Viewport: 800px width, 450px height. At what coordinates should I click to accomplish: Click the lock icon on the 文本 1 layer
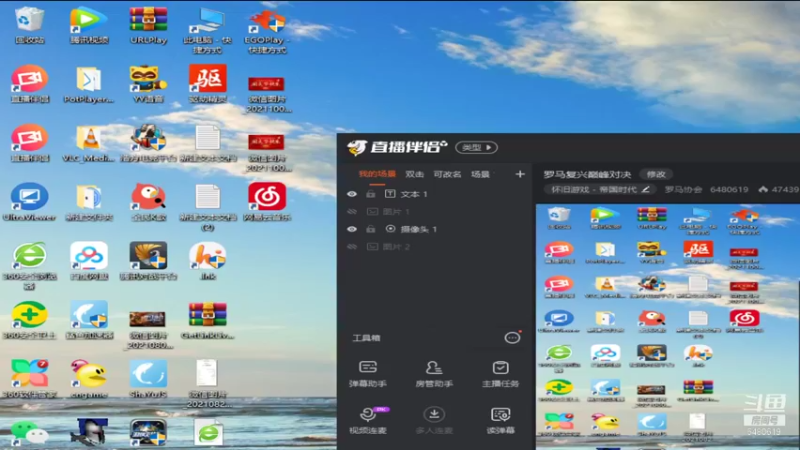(x=371, y=194)
